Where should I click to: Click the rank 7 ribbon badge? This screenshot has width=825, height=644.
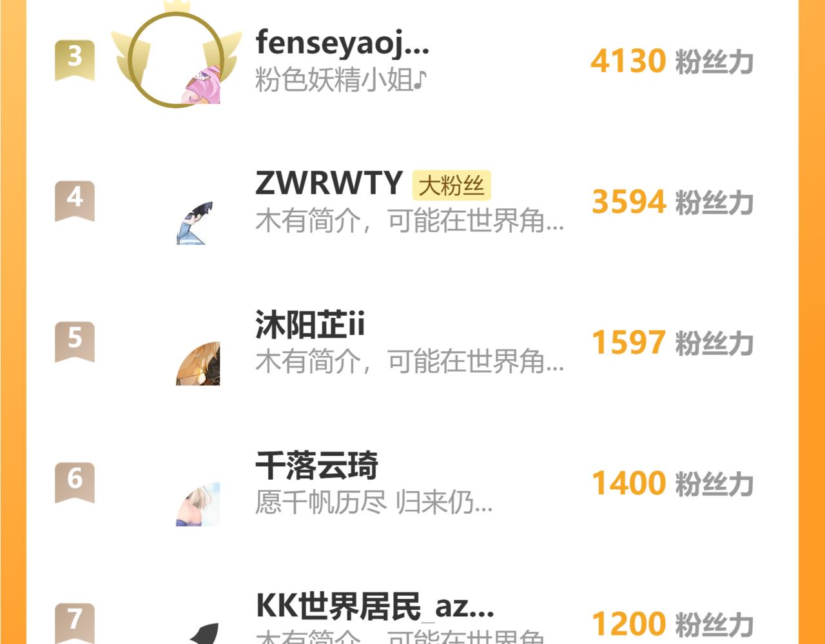pos(75,623)
